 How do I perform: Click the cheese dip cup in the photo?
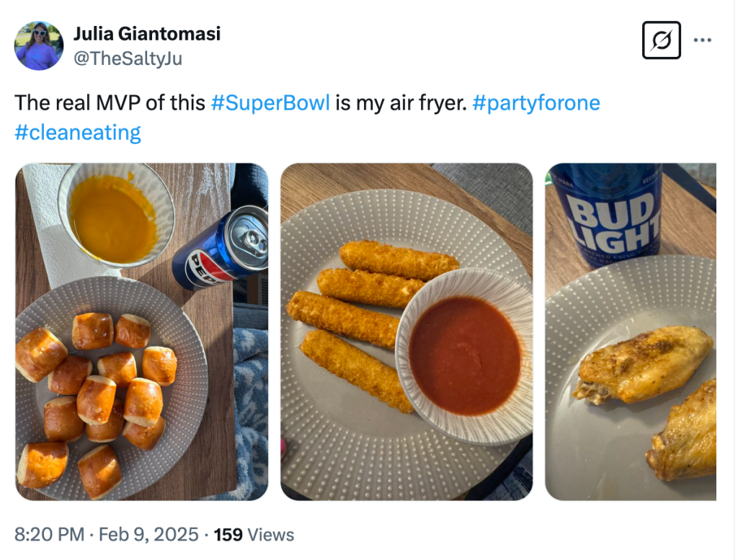coord(115,216)
